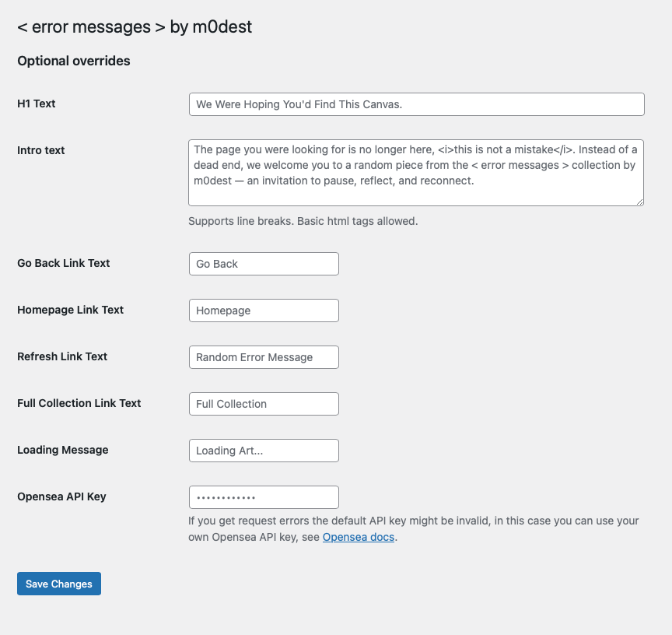Open the Opensea docs link
This screenshot has width=672, height=635.
(359, 537)
